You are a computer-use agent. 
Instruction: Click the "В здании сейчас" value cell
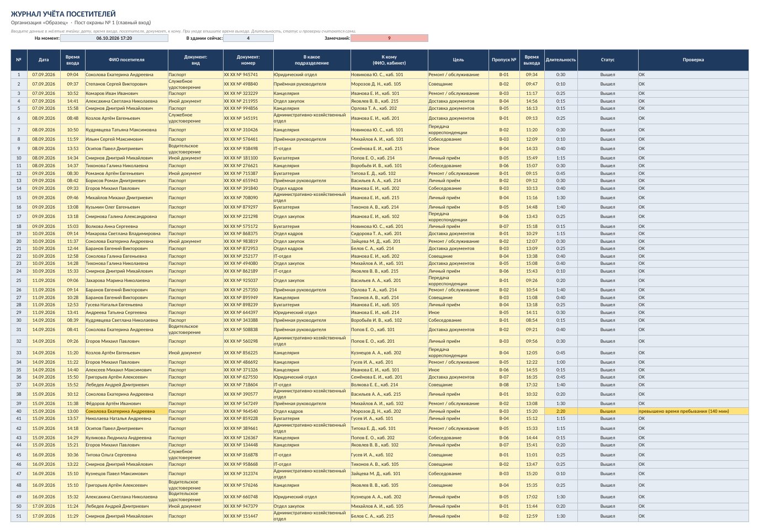(x=248, y=38)
